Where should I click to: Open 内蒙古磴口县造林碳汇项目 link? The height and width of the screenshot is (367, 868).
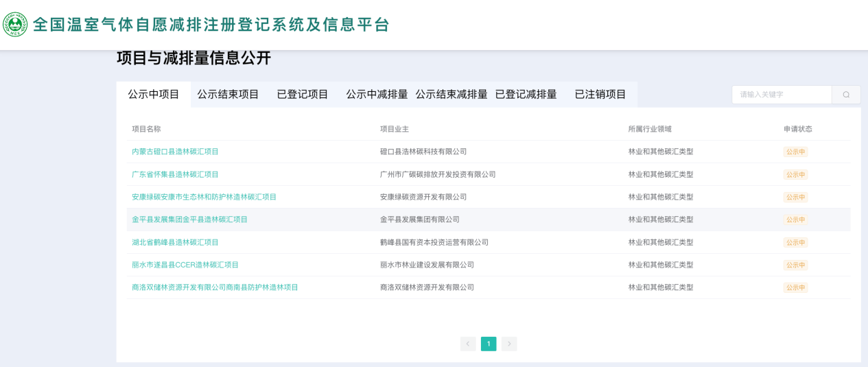point(175,152)
